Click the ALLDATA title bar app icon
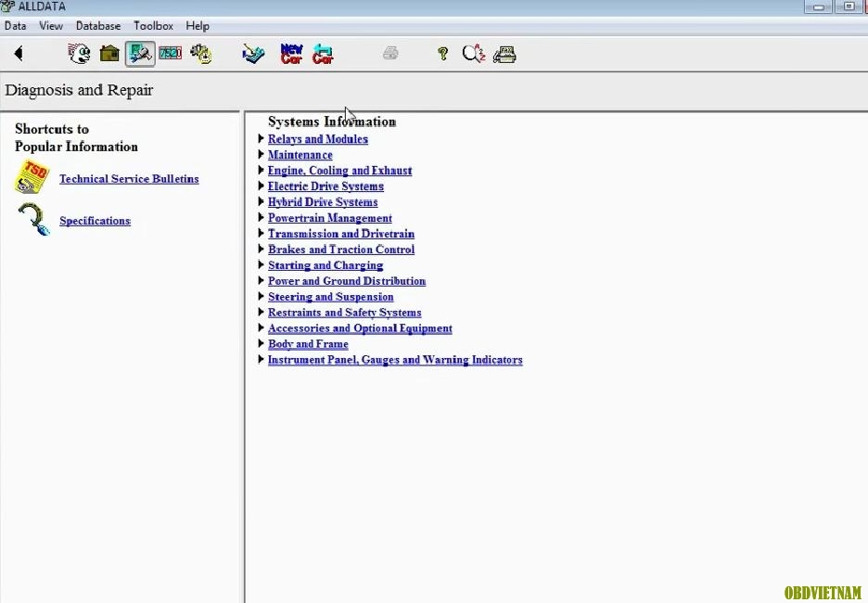Screen dimensions: 868x603 point(7,6)
